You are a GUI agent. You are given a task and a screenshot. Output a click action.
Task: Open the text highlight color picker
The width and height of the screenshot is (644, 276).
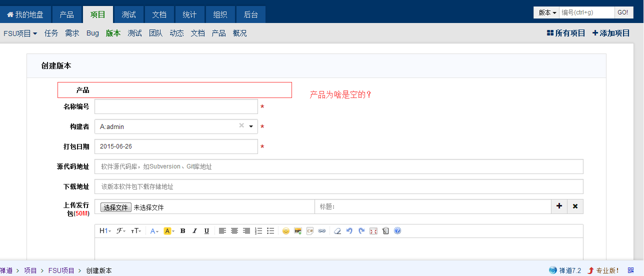[168, 231]
